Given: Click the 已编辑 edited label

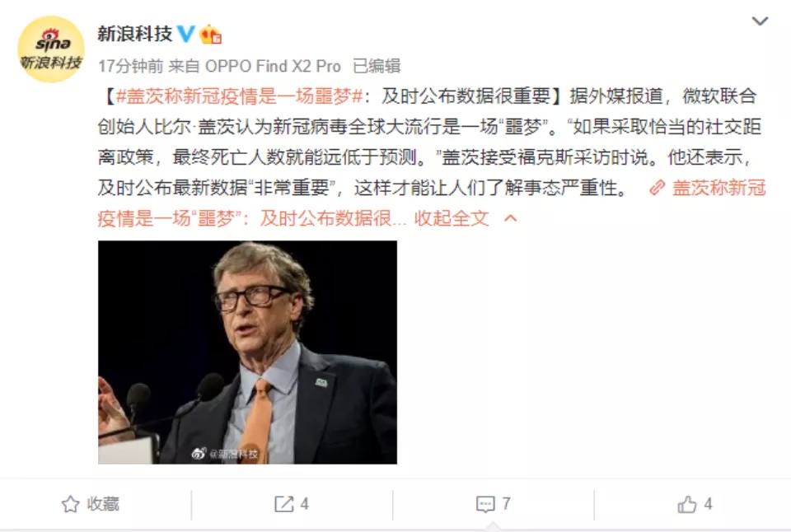Looking at the screenshot, I should tap(377, 66).
